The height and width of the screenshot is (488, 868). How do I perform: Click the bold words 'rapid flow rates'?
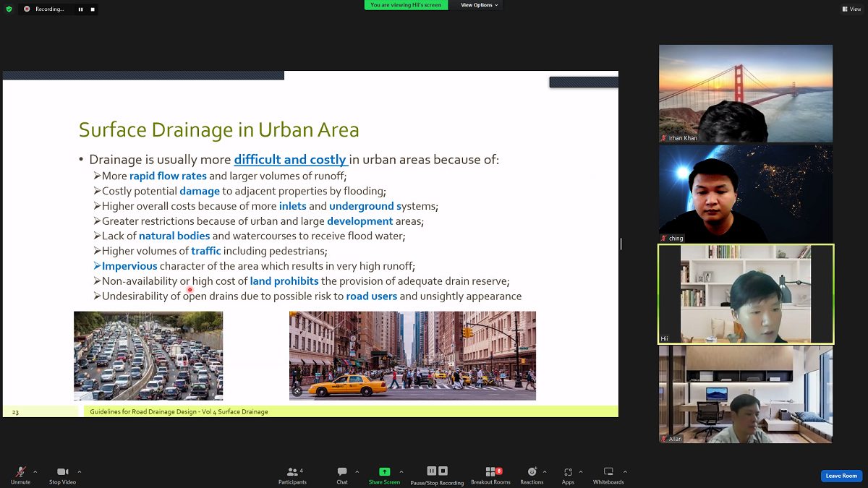(168, 176)
